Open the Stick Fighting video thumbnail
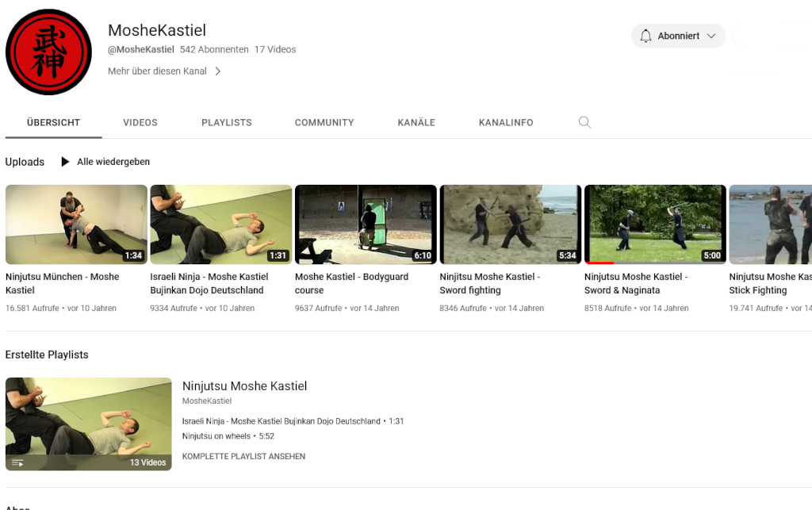812x510 pixels. pos(771,224)
